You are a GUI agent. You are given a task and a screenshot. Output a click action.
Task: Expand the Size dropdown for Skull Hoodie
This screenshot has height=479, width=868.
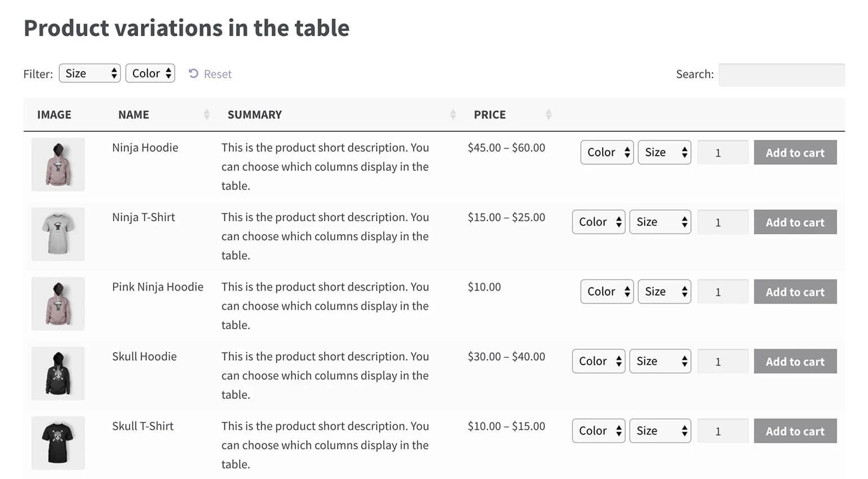point(660,362)
